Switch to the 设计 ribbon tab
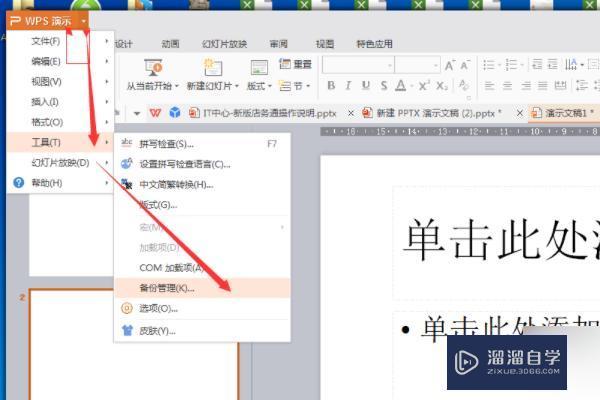The height and width of the screenshot is (400, 600). [124, 44]
